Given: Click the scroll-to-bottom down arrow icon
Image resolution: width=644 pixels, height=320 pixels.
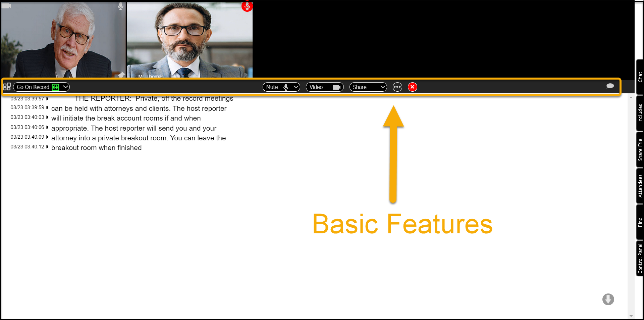Looking at the screenshot, I should pos(608,299).
